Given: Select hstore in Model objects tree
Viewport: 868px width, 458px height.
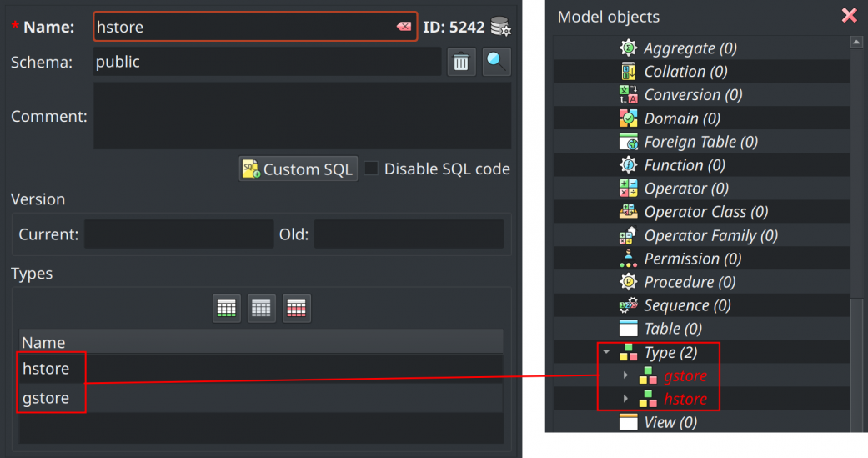Looking at the screenshot, I should 685,399.
